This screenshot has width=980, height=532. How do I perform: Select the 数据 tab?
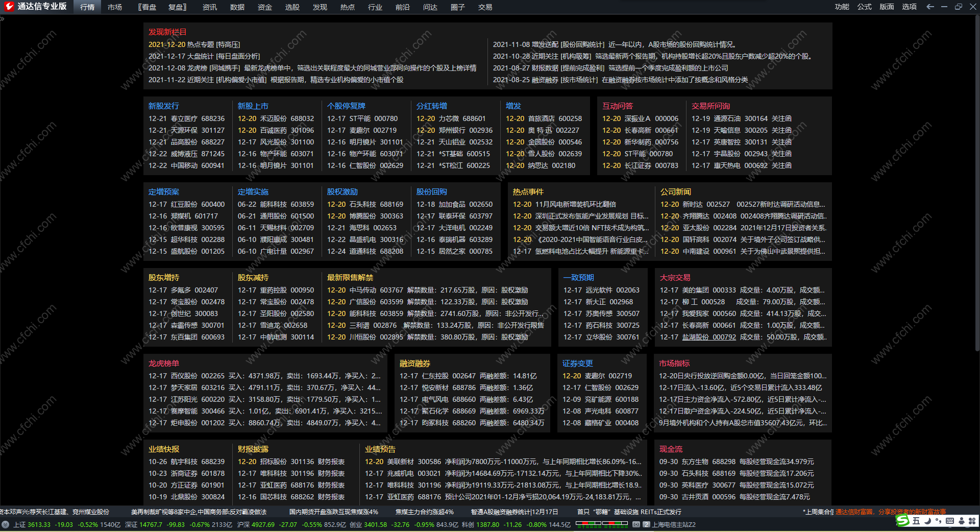coord(237,7)
